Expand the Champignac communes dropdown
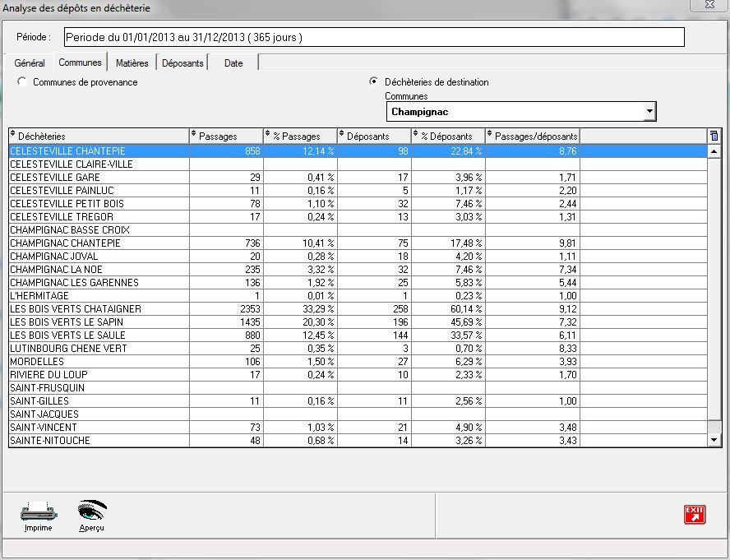 [649, 111]
